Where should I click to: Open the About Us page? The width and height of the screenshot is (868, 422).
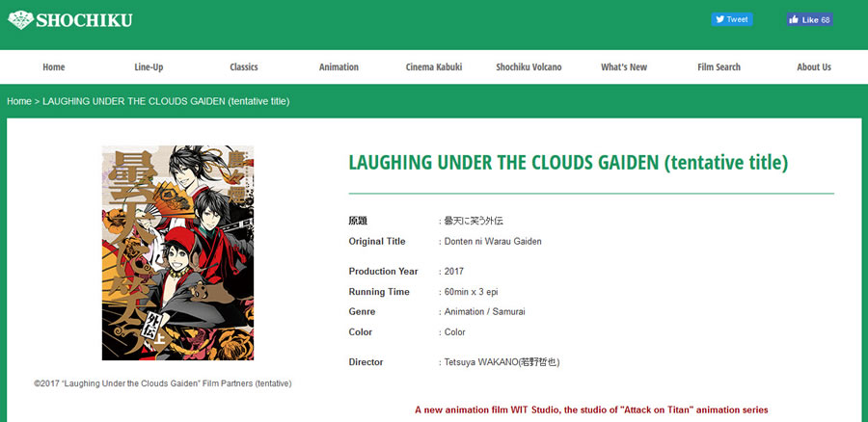click(x=814, y=66)
